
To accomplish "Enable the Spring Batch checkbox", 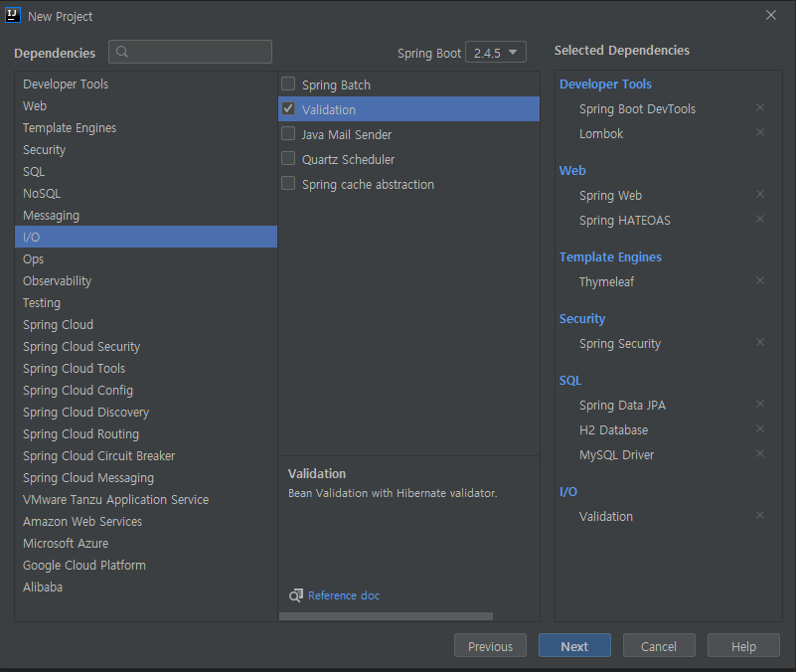I will pos(288,84).
